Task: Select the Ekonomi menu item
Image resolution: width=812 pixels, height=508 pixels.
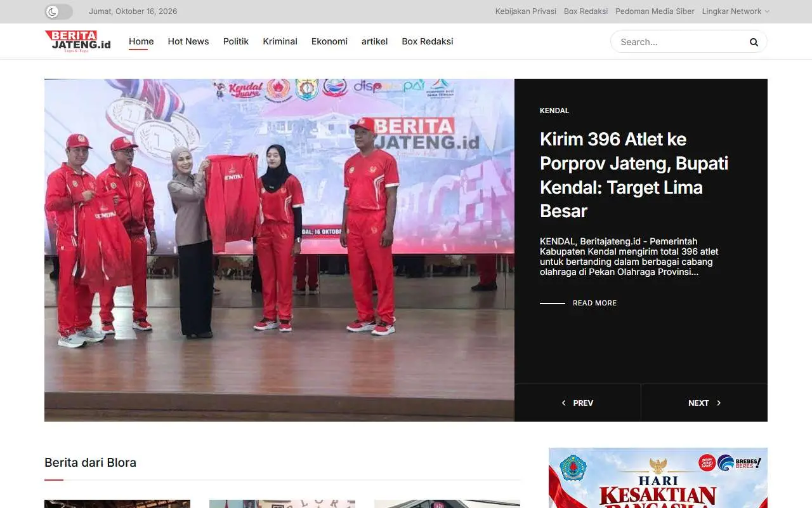Action: 329,41
